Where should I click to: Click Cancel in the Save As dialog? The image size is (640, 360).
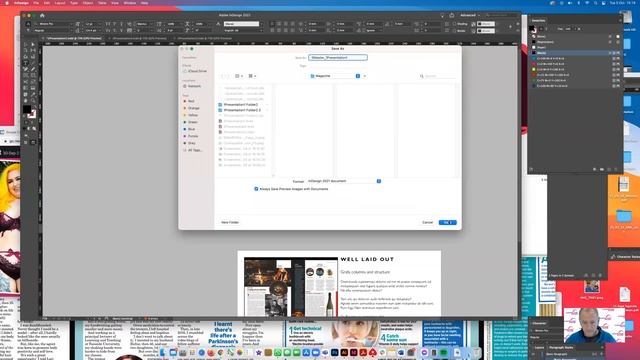click(427, 222)
